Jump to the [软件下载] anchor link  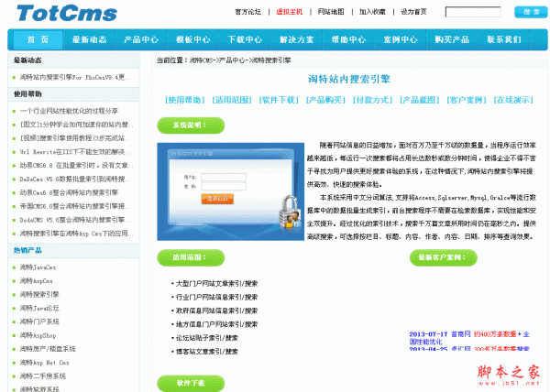(x=279, y=100)
